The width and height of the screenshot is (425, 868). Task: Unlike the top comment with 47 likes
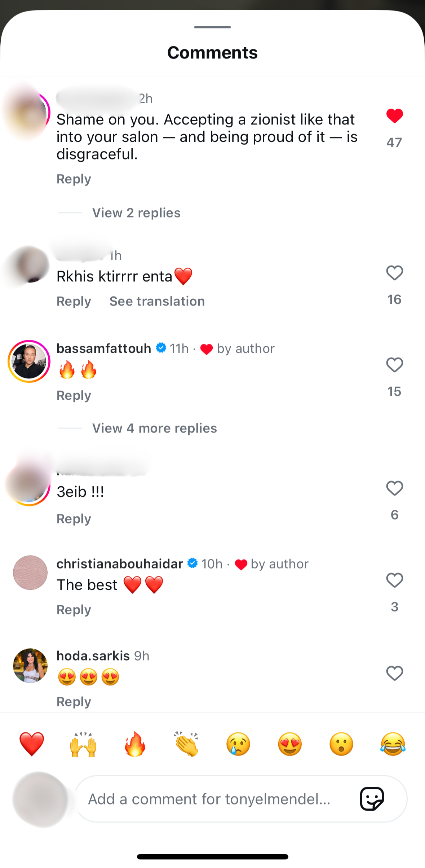pos(394,116)
